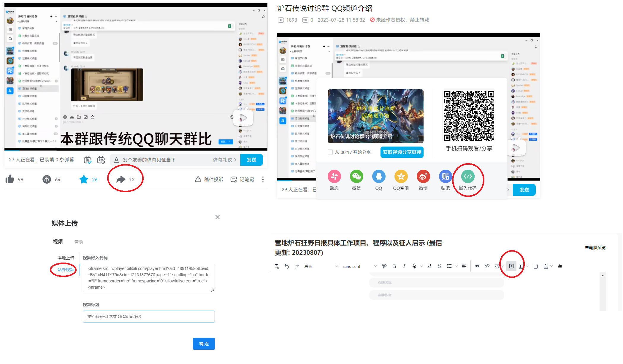Viewport: 623px width, 364px height.
Task: Tick the 从 00:17 开始分享 checkbox
Action: 330,152
